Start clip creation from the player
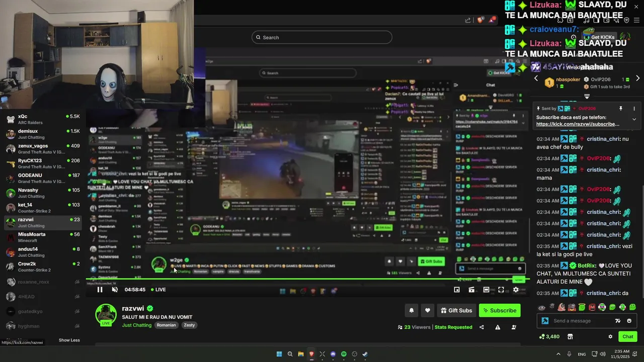The height and width of the screenshot is (362, 644). (471, 290)
